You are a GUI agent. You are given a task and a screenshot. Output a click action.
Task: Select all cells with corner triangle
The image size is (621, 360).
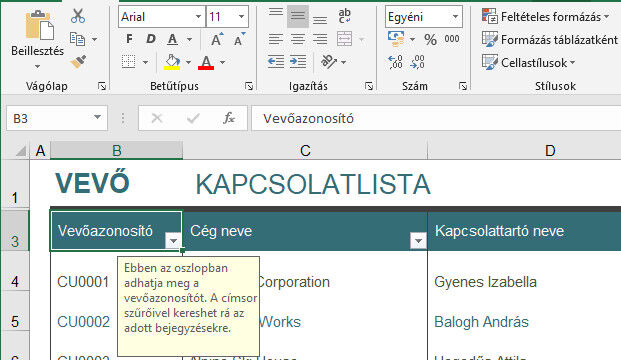[x=21, y=151]
